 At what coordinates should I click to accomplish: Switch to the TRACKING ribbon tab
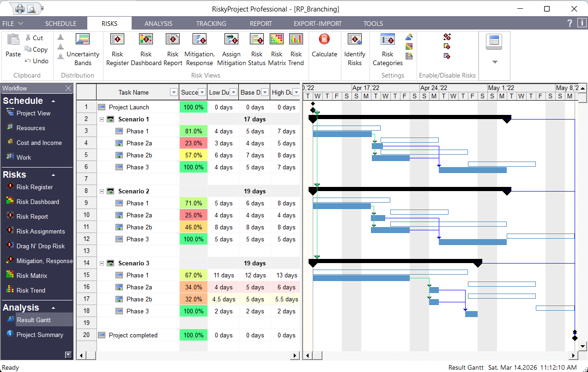pyautogui.click(x=211, y=23)
